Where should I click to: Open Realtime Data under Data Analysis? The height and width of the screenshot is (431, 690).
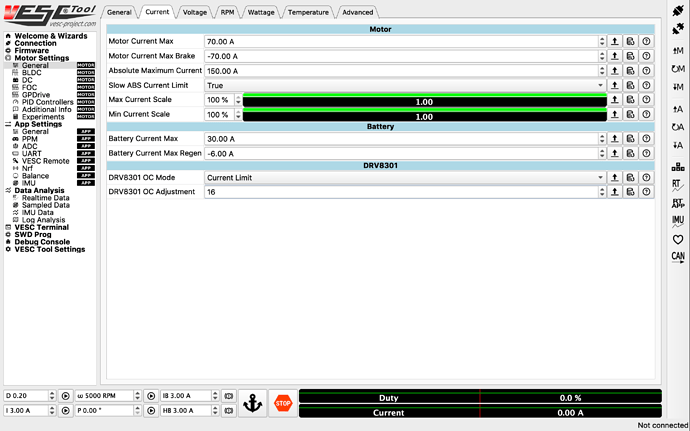point(45,198)
